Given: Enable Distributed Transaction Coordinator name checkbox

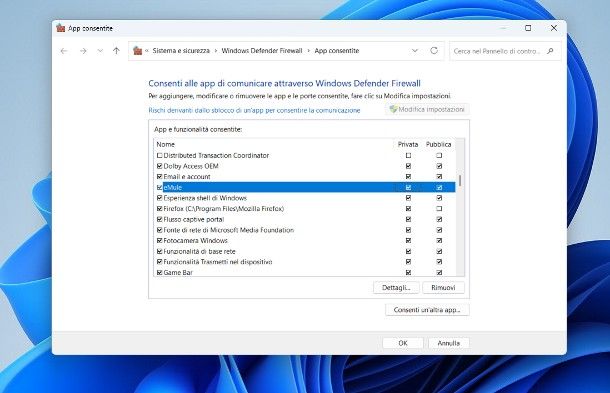Looking at the screenshot, I should [160, 155].
